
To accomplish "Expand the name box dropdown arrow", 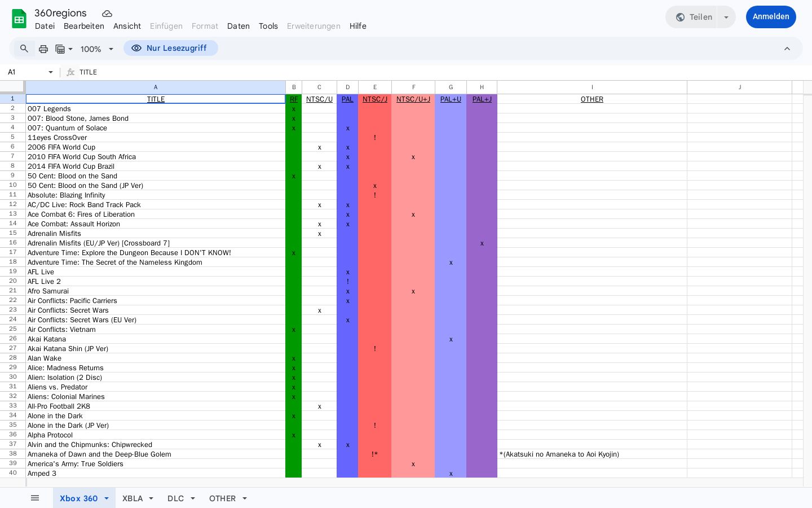I will pyautogui.click(x=51, y=72).
